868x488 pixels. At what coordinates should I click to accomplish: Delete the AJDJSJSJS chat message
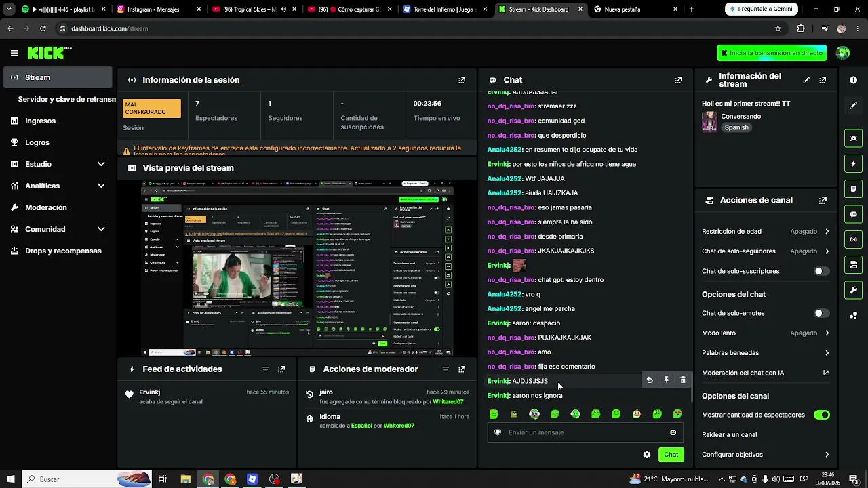(683, 380)
